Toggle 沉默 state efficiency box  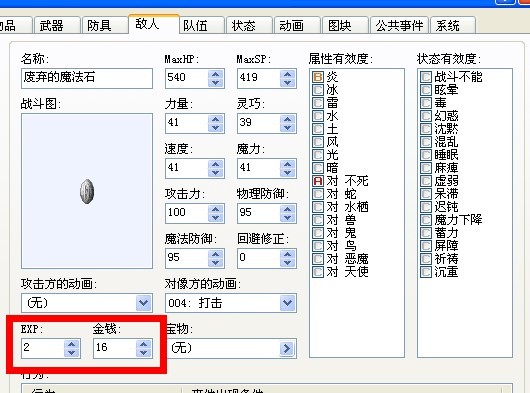tap(426, 129)
